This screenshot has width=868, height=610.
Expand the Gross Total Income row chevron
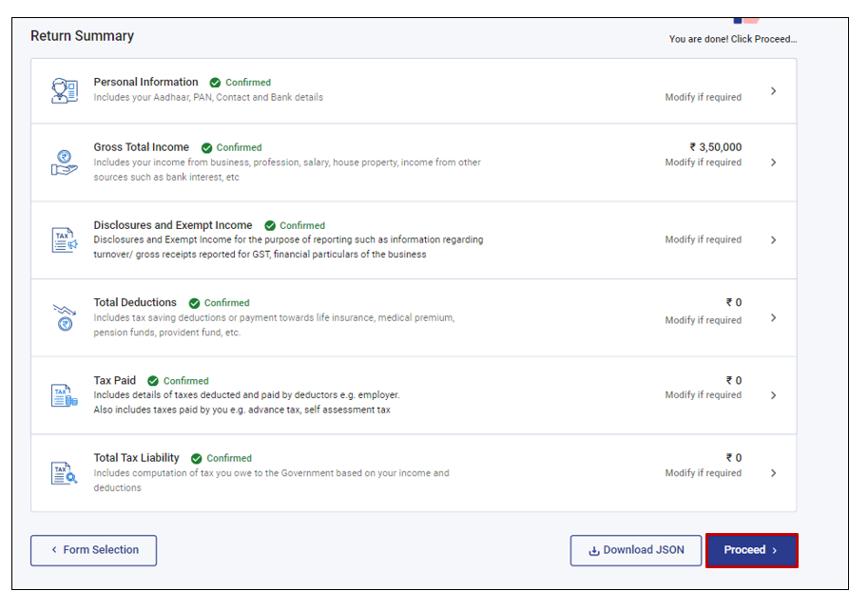pyautogui.click(x=773, y=162)
